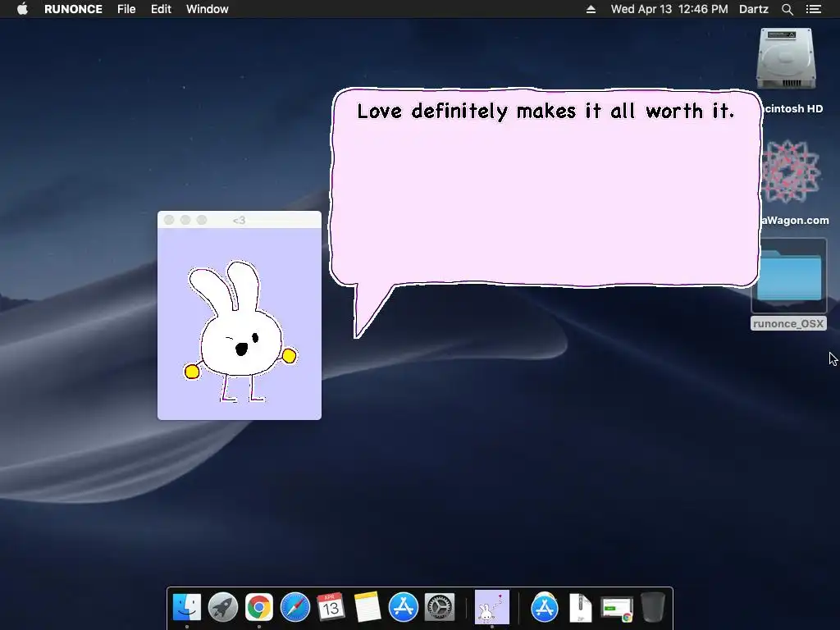Open the App Store icon beside Notes

(x=403, y=607)
